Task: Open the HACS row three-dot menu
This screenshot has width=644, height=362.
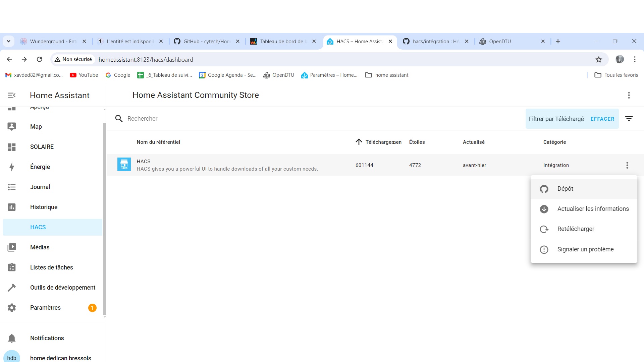Action: [627, 165]
